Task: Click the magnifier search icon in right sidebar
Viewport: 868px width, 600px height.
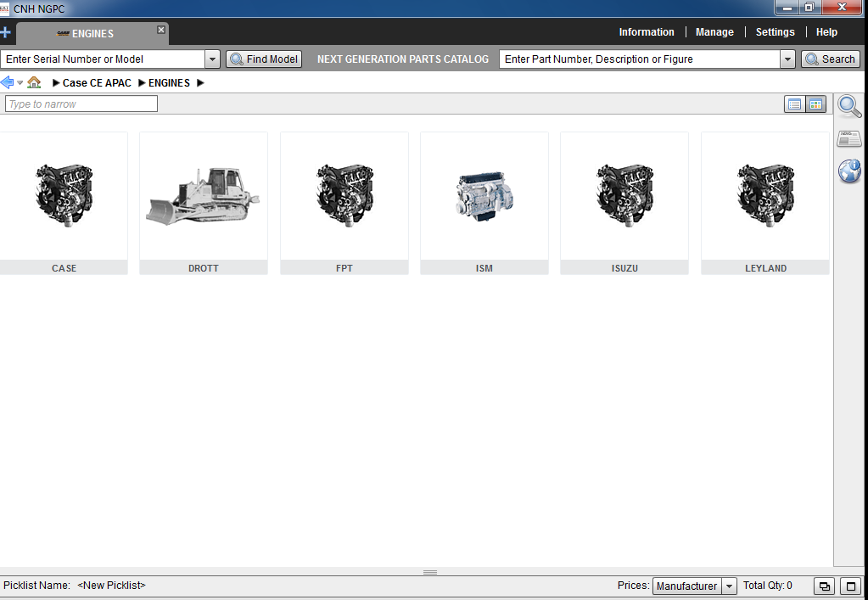Action: [x=848, y=106]
